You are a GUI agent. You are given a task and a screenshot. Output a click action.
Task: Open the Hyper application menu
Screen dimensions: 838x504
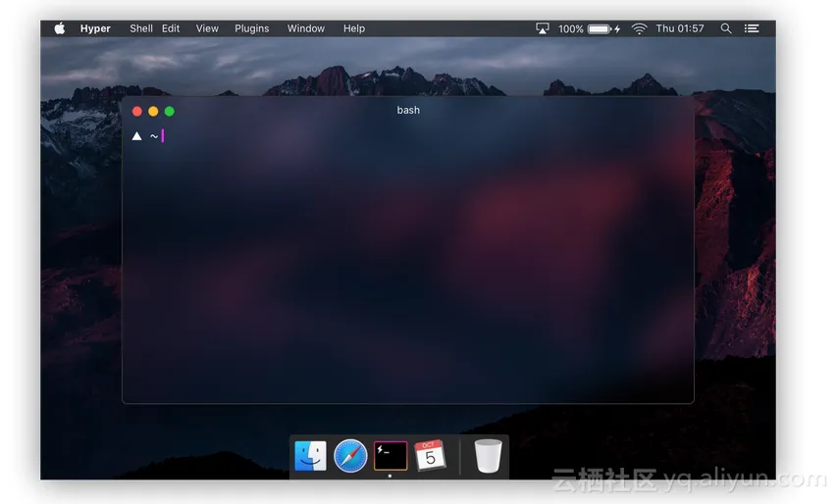click(x=95, y=28)
